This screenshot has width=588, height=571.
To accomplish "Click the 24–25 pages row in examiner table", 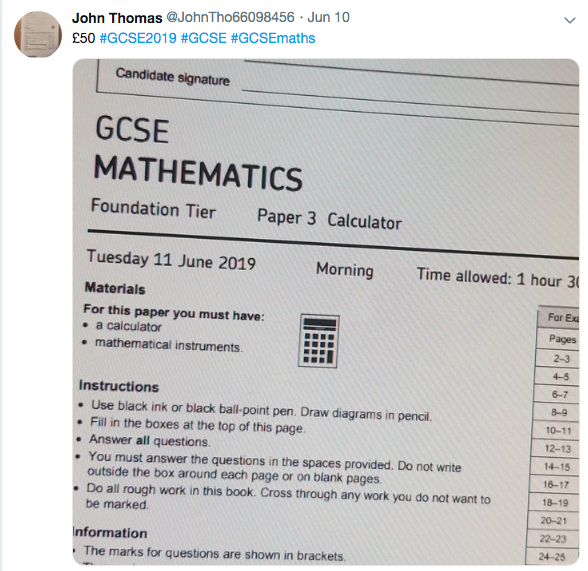I will (552, 556).
